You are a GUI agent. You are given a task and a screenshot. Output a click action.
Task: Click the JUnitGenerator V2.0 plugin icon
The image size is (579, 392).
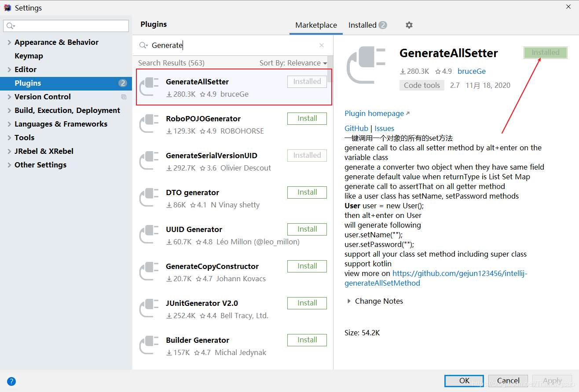(x=149, y=309)
